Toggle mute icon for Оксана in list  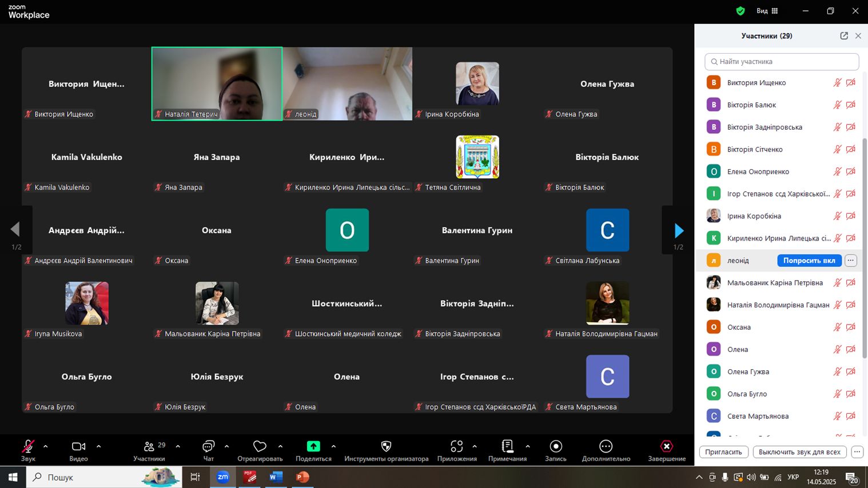coord(837,327)
